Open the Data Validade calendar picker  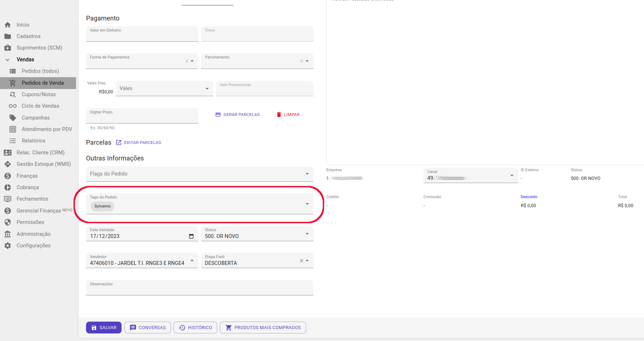[x=191, y=236]
